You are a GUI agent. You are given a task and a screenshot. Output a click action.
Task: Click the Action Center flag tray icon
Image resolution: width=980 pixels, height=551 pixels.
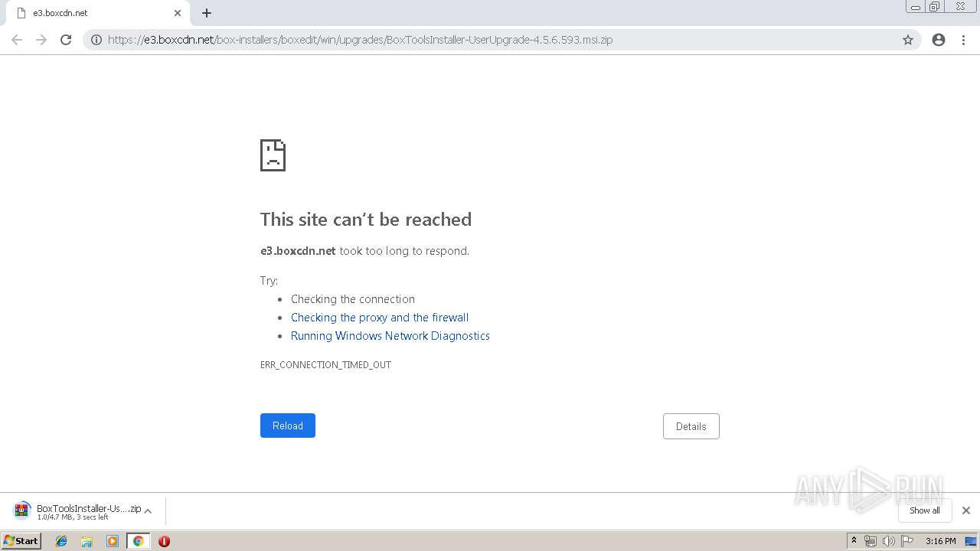coord(907,541)
